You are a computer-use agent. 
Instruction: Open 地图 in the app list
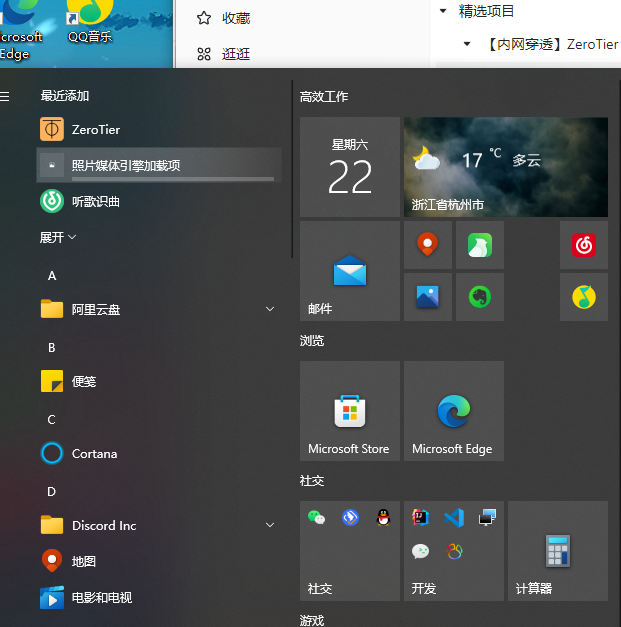(x=159, y=561)
